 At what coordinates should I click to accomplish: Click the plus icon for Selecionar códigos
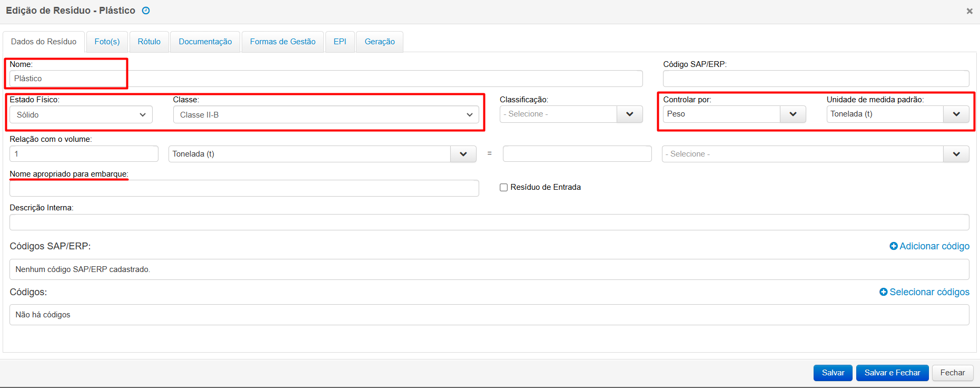click(883, 292)
